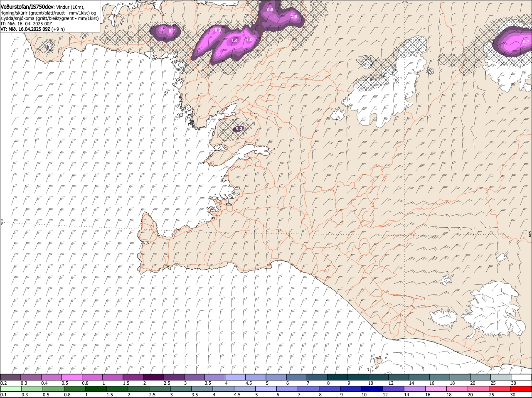Pick the bottom-row swatch between 2 and 2.5
This screenshot has width=532, height=398.
(x=138, y=389)
